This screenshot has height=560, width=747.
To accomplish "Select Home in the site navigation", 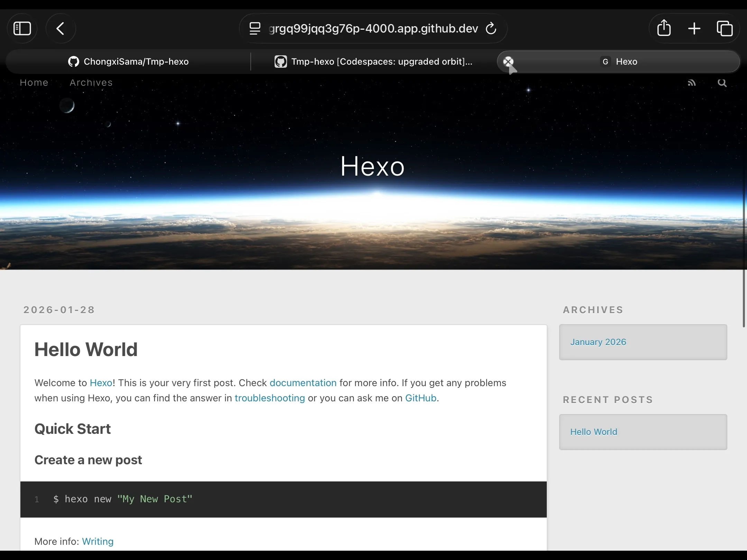I will click(x=34, y=83).
